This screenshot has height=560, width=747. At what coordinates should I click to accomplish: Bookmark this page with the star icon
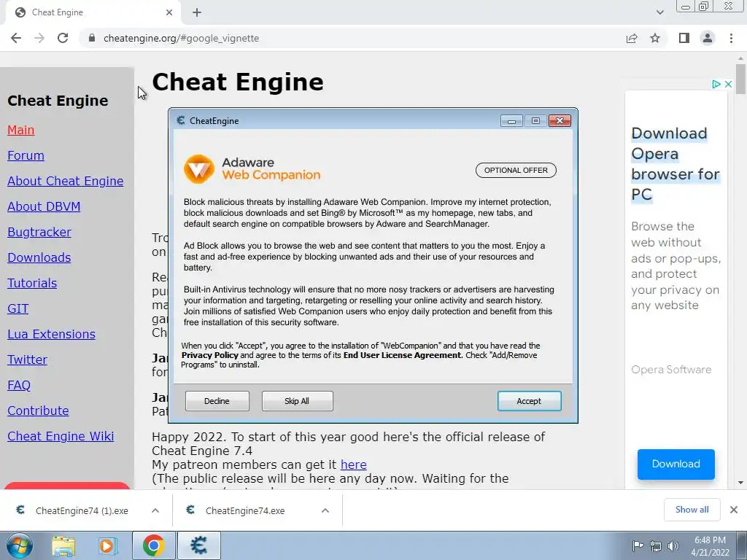click(x=655, y=38)
